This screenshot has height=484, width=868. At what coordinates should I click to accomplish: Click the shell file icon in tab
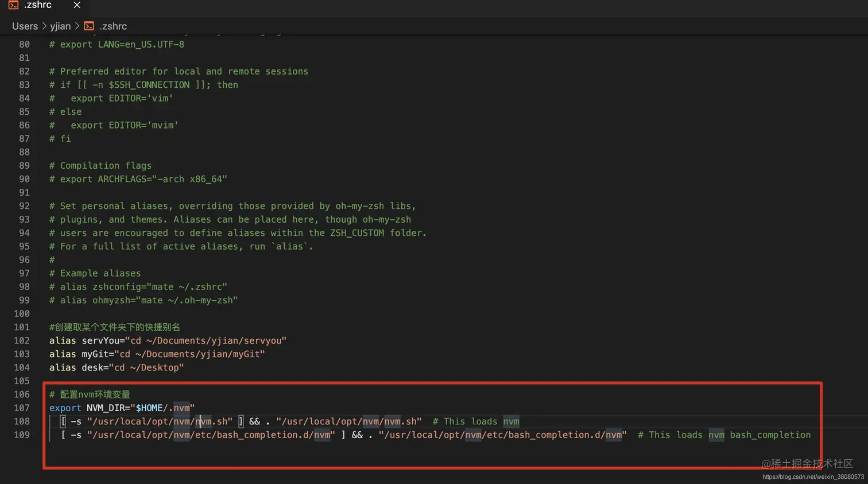(x=13, y=5)
